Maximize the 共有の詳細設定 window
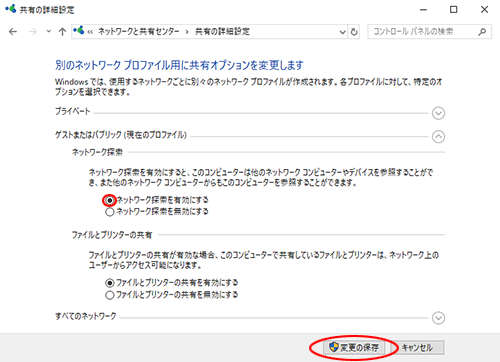Image resolution: width=500 pixels, height=362 pixels. coord(454,10)
